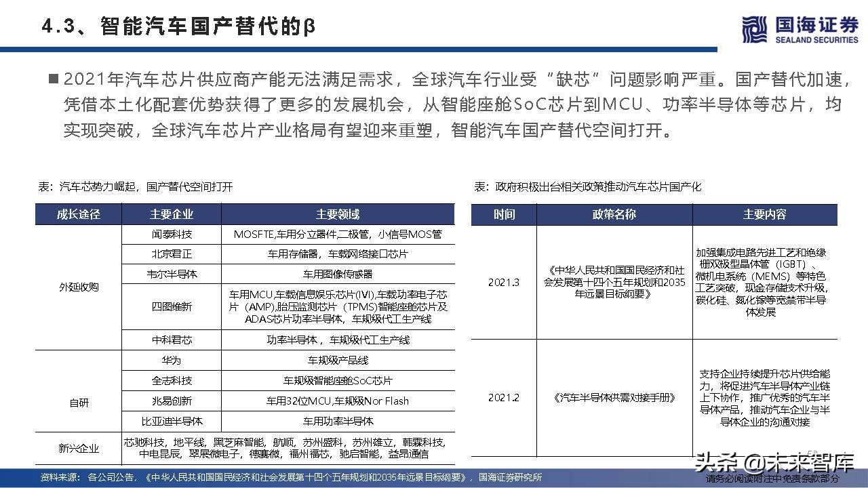Click the cell "车用存储器,车载网络接口芯片"

click(x=338, y=254)
